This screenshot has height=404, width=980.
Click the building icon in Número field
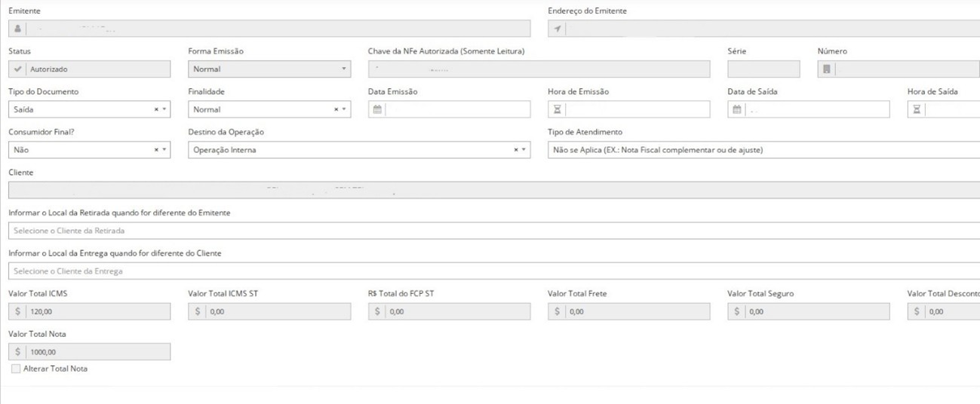coord(827,69)
